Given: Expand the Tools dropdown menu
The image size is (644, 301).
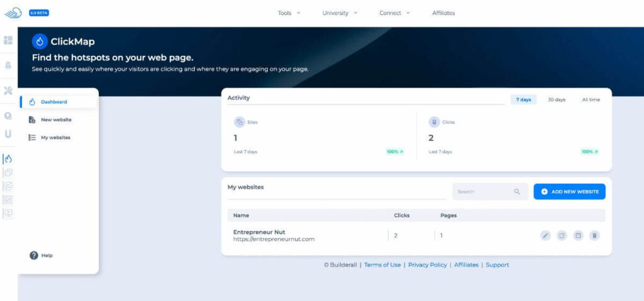Looking at the screenshot, I should 289,13.
